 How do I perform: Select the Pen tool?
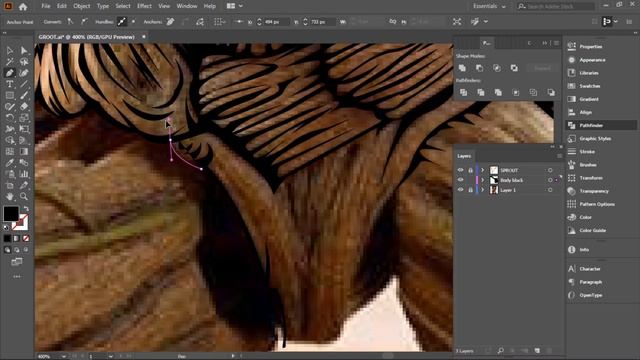point(10,73)
